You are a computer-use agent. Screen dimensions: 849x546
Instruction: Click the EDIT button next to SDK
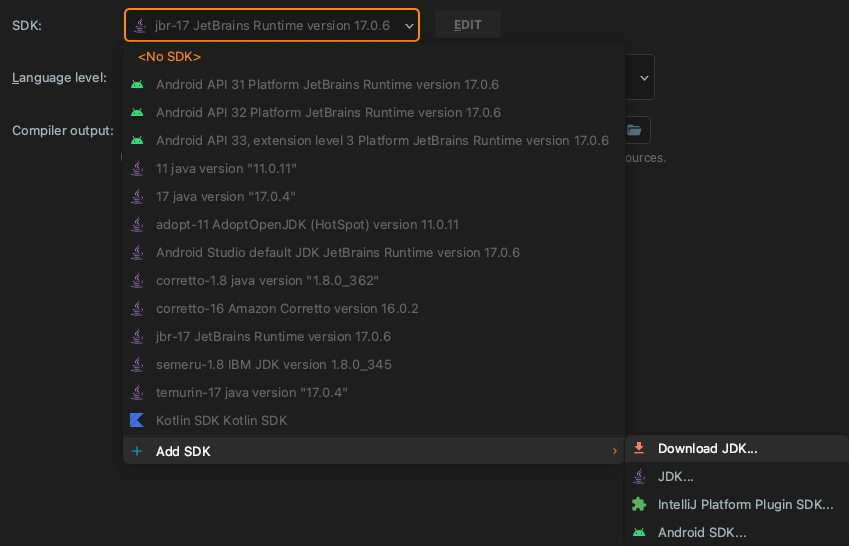click(x=468, y=25)
